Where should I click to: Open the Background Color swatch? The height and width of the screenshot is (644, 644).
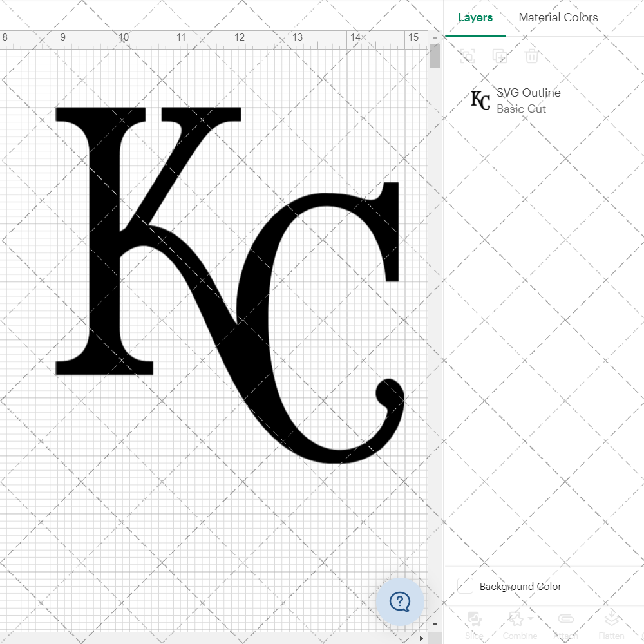465,585
